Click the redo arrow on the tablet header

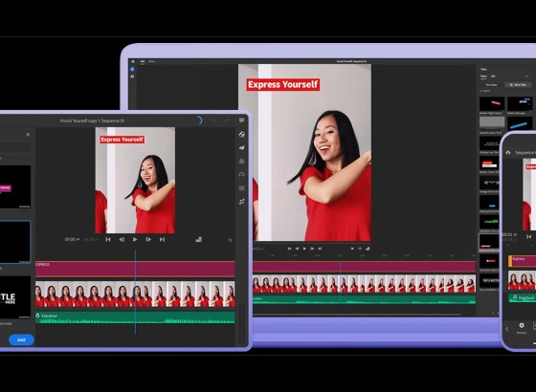click(228, 120)
